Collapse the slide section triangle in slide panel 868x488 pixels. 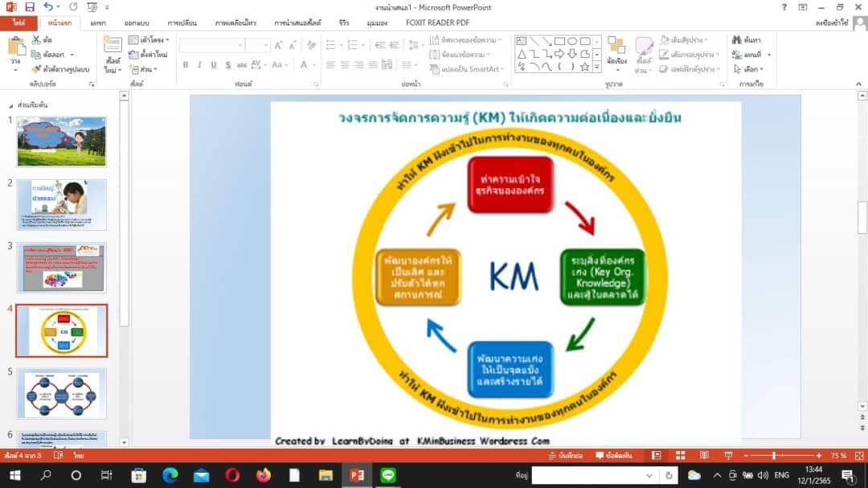[10, 105]
